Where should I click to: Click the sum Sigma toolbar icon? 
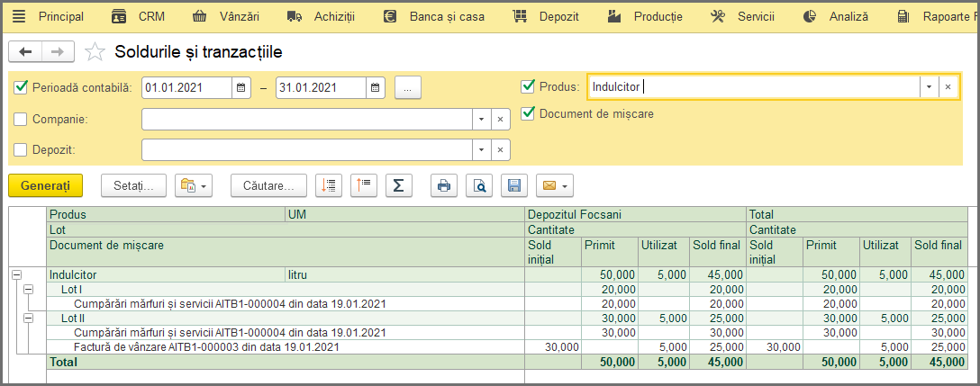[x=399, y=185]
